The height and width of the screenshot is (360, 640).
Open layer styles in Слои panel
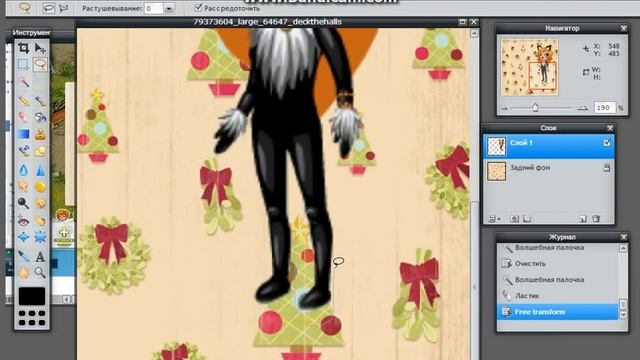click(x=527, y=219)
